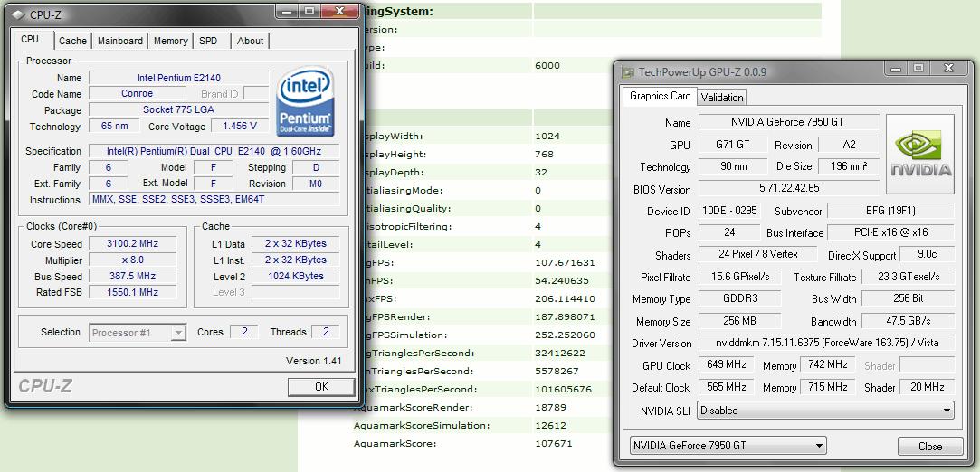Close the CPU-Z window with the X
980x472 pixels.
[x=340, y=11]
